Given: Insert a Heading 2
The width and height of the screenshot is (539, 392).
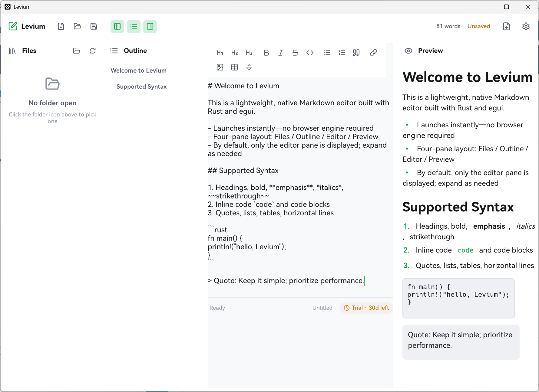Looking at the screenshot, I should pyautogui.click(x=235, y=53).
